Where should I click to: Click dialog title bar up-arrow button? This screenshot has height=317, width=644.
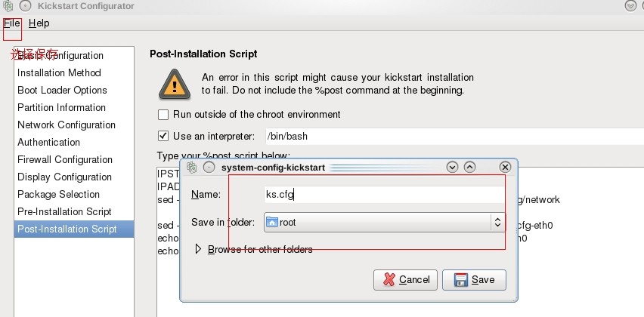[x=469, y=168]
